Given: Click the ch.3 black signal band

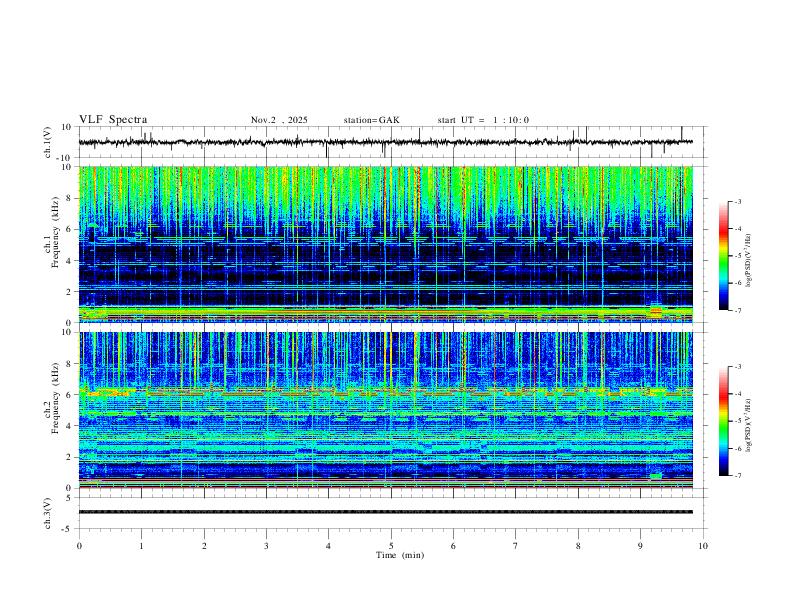Looking at the screenshot, I should [385, 512].
